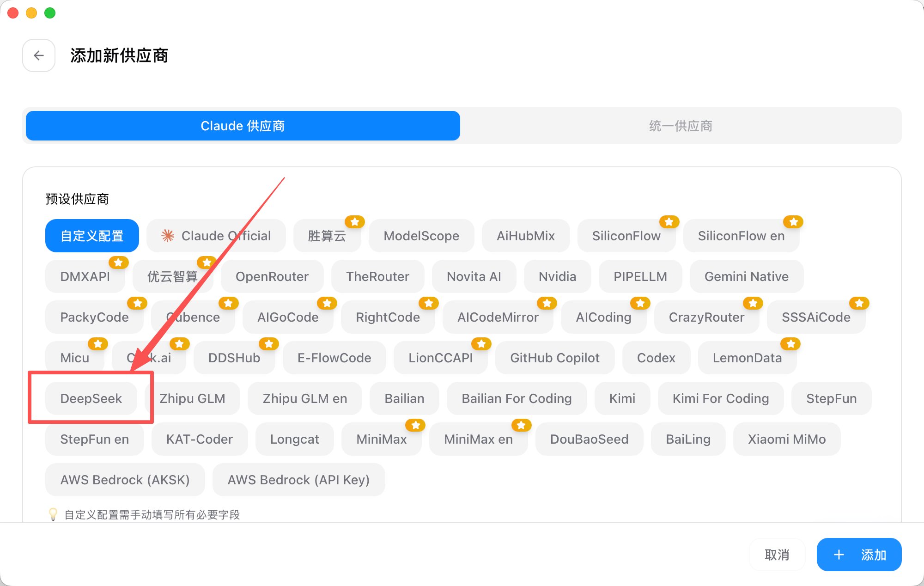The height and width of the screenshot is (586, 924).
Task: Pick the ModelScope preset
Action: pos(421,236)
